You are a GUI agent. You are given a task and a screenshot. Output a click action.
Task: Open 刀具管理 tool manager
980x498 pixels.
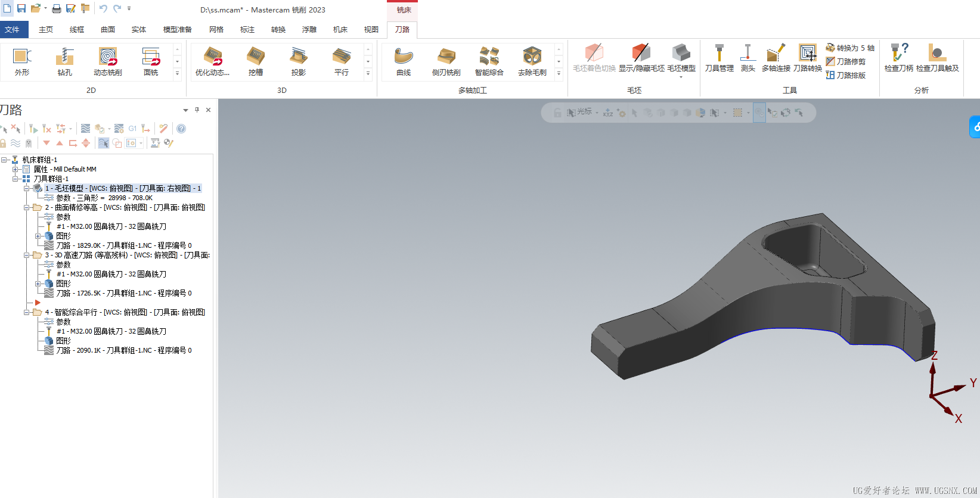point(720,58)
